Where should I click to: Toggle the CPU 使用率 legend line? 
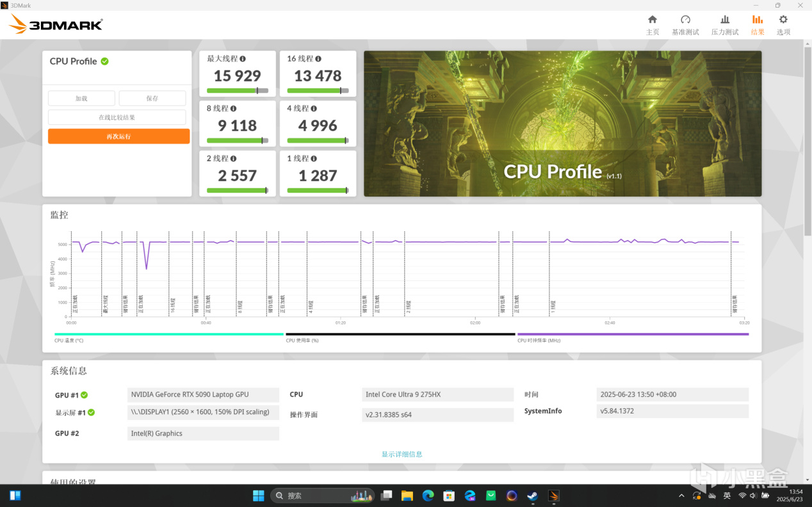pyautogui.click(x=400, y=334)
